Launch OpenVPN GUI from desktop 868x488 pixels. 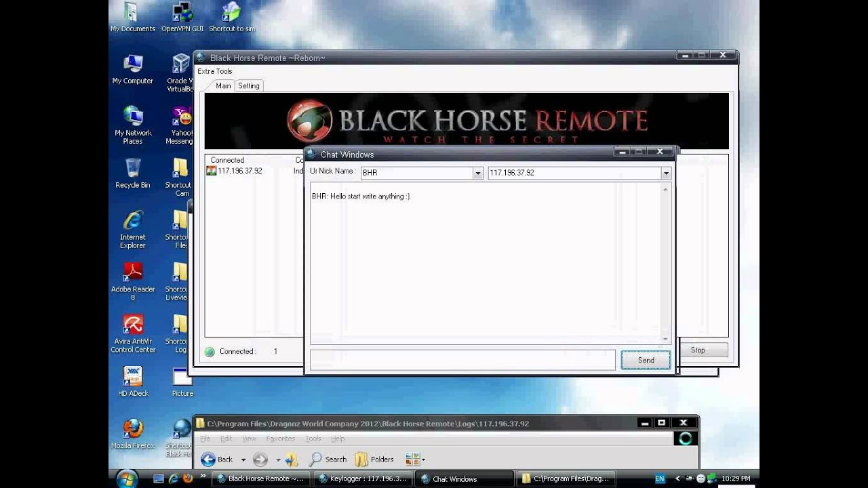(182, 17)
